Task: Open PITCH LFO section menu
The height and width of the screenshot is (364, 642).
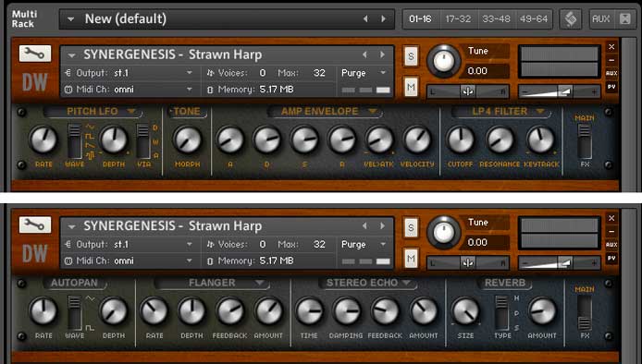Action: (131, 111)
